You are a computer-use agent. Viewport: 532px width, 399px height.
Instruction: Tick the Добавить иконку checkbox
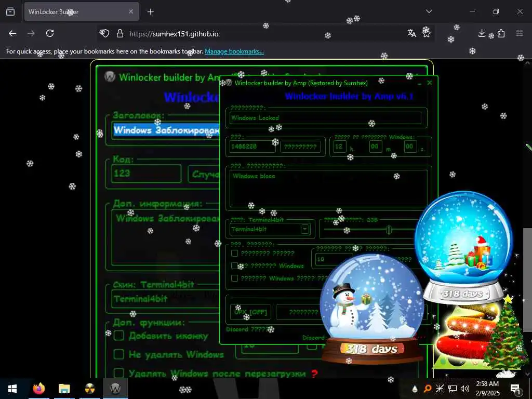point(119,336)
